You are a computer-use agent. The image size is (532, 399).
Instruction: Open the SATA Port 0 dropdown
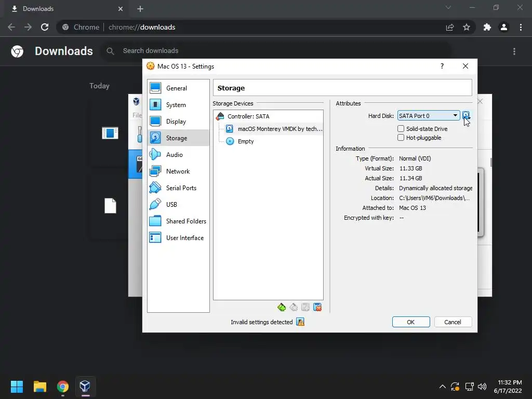[429, 116]
